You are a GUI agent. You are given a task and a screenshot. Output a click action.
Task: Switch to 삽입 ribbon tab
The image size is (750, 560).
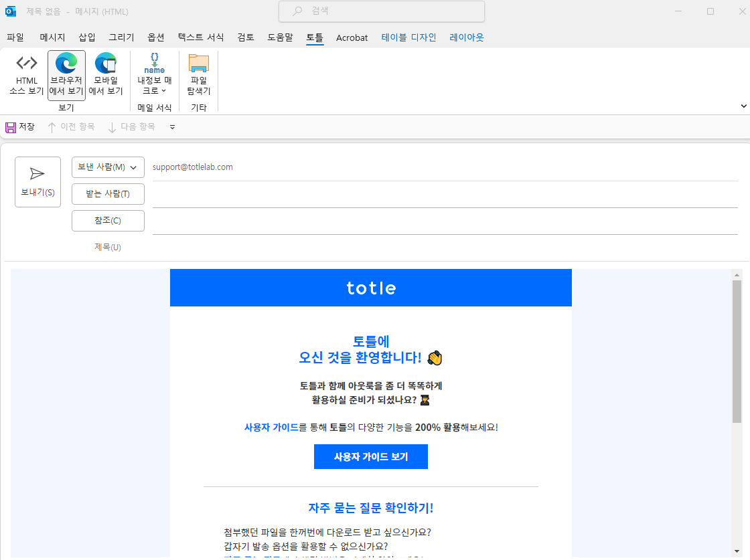point(87,37)
